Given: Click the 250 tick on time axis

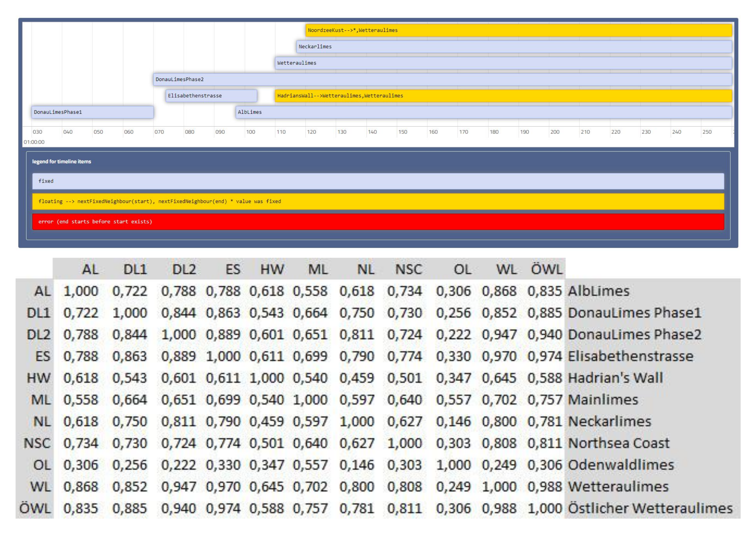Looking at the screenshot, I should coord(707,132).
